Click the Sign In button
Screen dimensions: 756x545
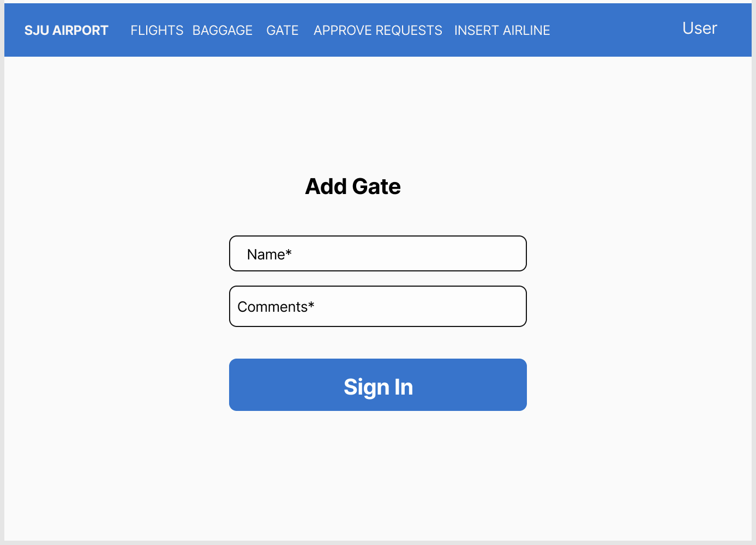[377, 385]
